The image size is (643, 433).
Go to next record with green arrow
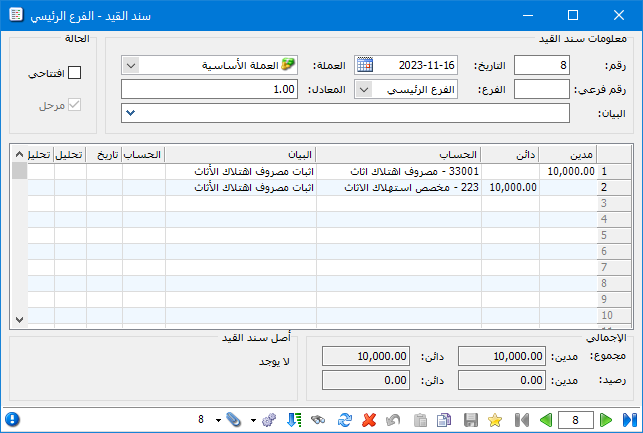(x=606, y=420)
